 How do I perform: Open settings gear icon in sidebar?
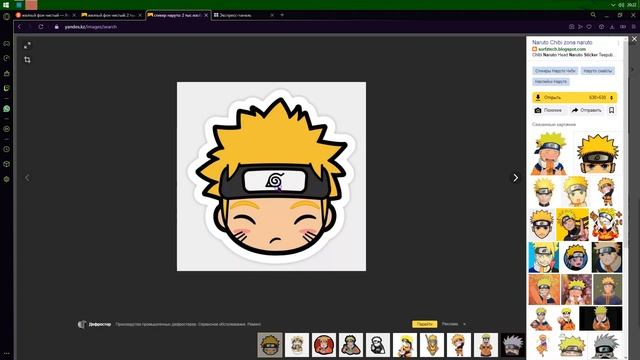[7, 179]
